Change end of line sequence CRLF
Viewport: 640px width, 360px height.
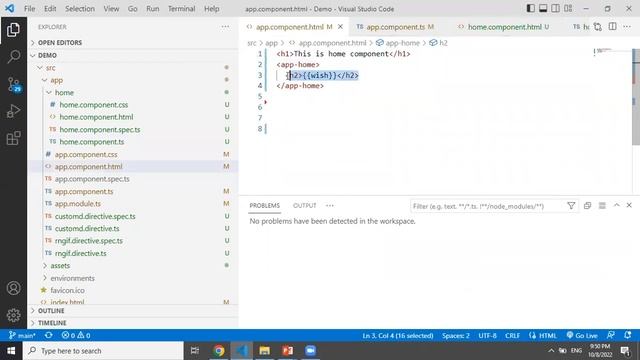tap(512, 336)
